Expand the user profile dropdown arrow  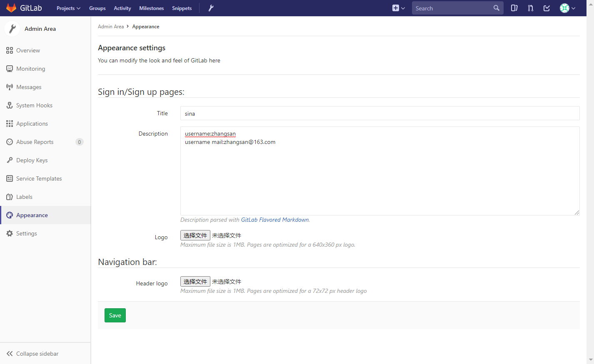[x=574, y=8]
